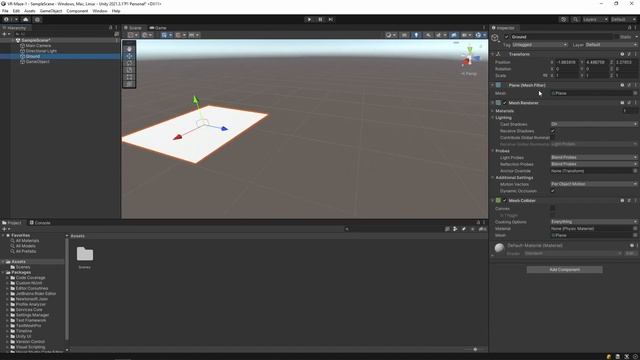Toggle Mesh Collider enabled checkbox

tap(505, 200)
